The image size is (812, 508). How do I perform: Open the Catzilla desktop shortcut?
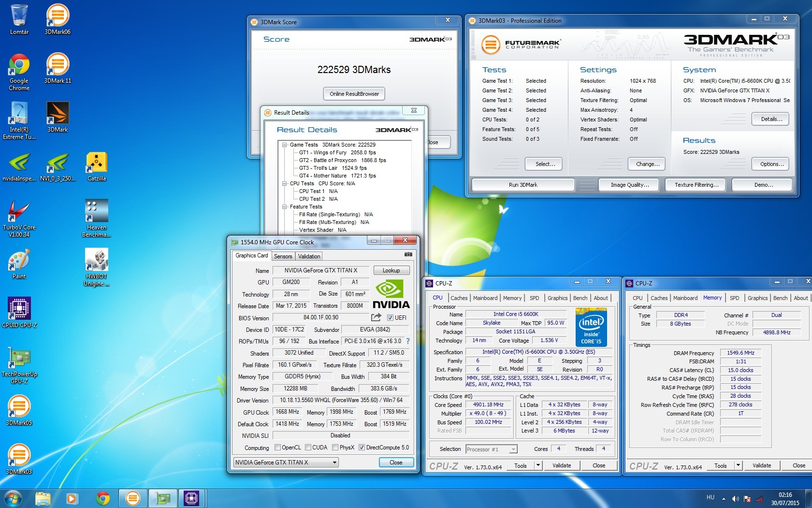coord(96,166)
